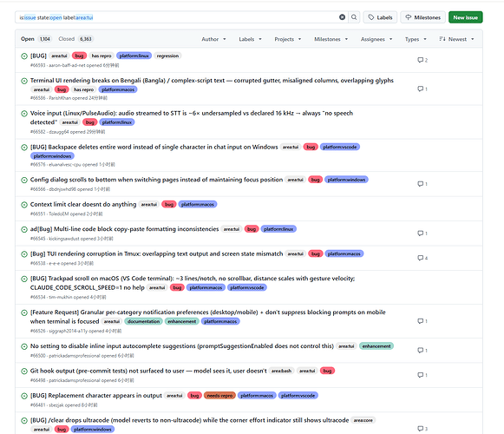Click regression label on issue #66593
The height and width of the screenshot is (434, 504).
(x=167, y=56)
